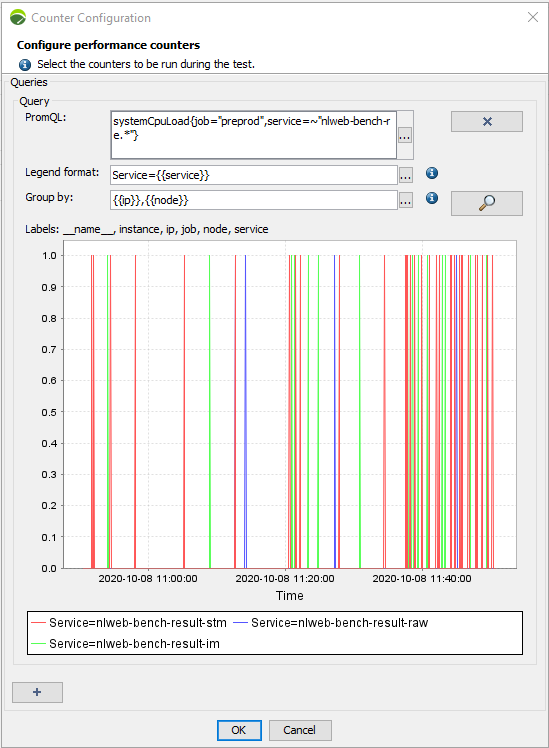Viewport: 549px width, 748px height.
Task: Preview the query with the magnifier button
Action: pos(487,203)
